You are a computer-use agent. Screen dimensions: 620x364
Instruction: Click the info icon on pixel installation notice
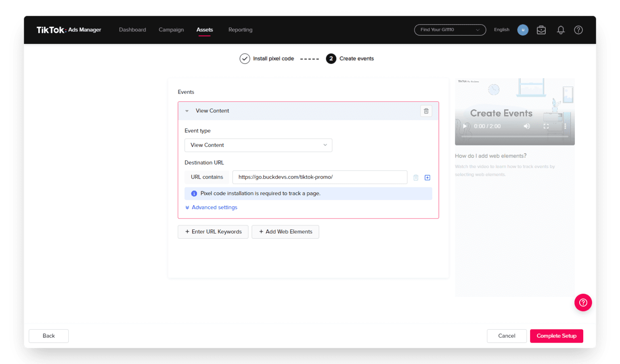[194, 193]
